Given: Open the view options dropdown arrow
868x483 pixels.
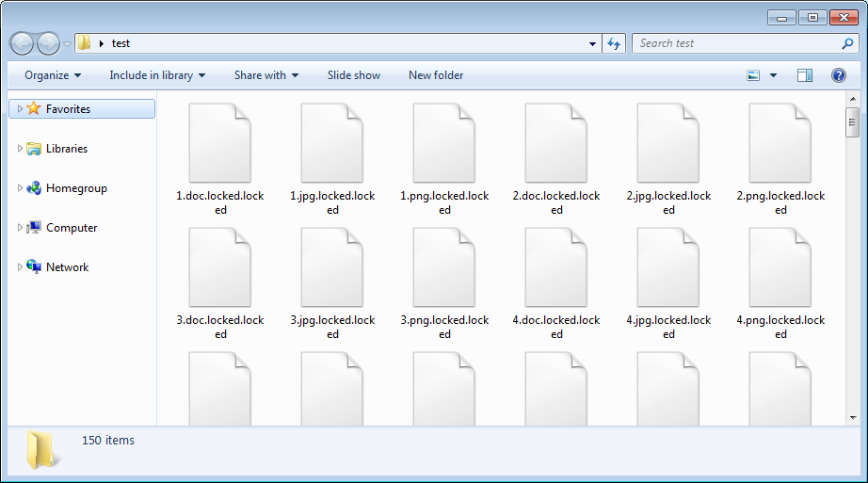Looking at the screenshot, I should point(773,75).
